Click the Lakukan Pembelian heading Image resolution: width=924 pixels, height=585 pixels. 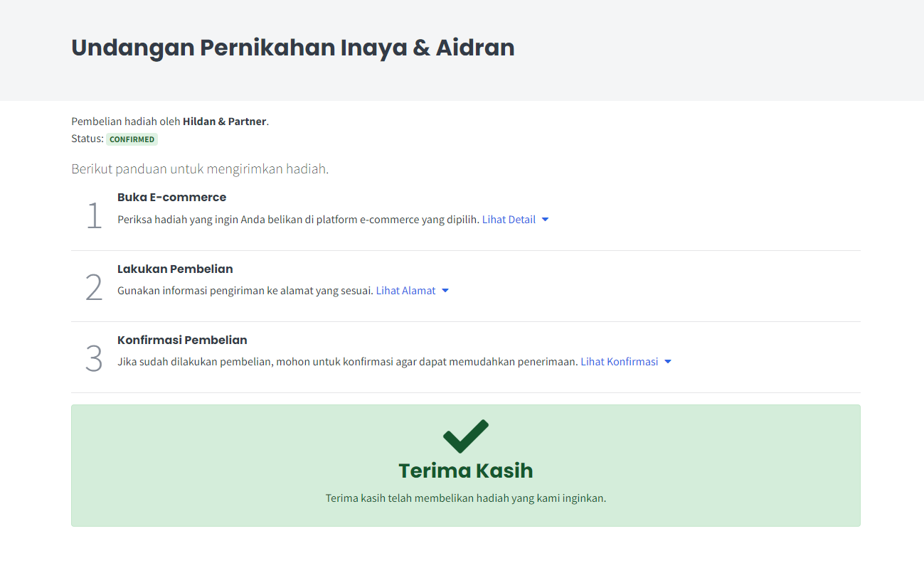[175, 269]
